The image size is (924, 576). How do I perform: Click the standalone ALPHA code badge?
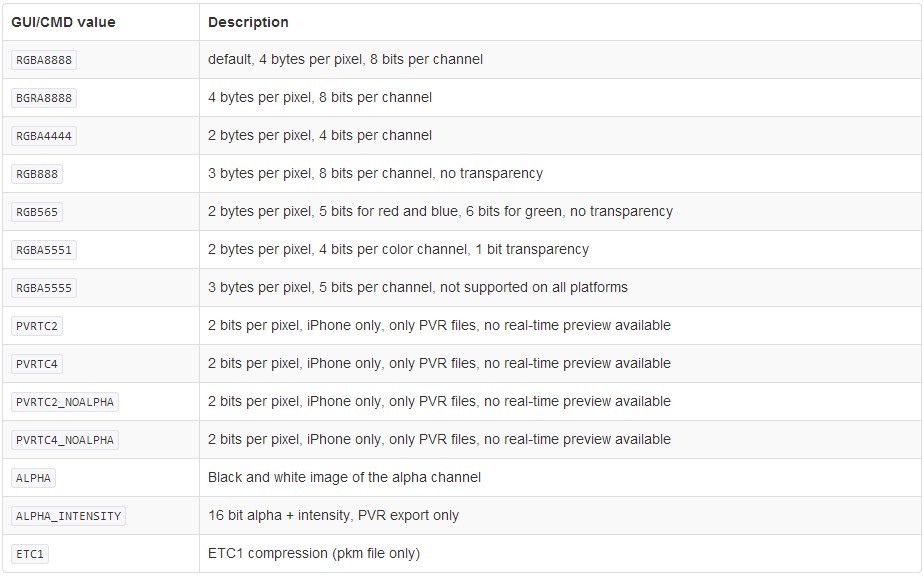click(34, 478)
